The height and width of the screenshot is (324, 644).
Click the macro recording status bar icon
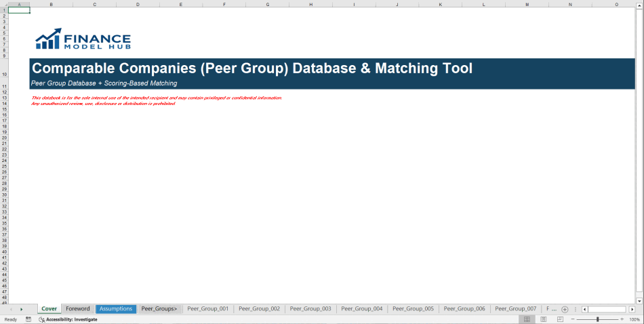[28, 319]
